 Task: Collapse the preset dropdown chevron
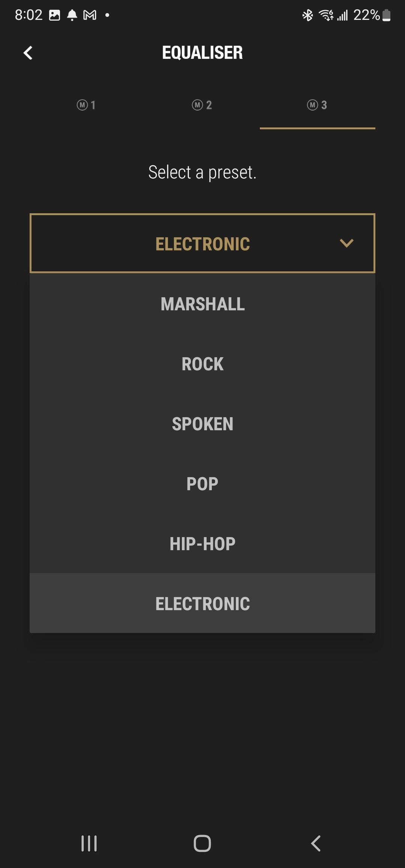coord(346,243)
